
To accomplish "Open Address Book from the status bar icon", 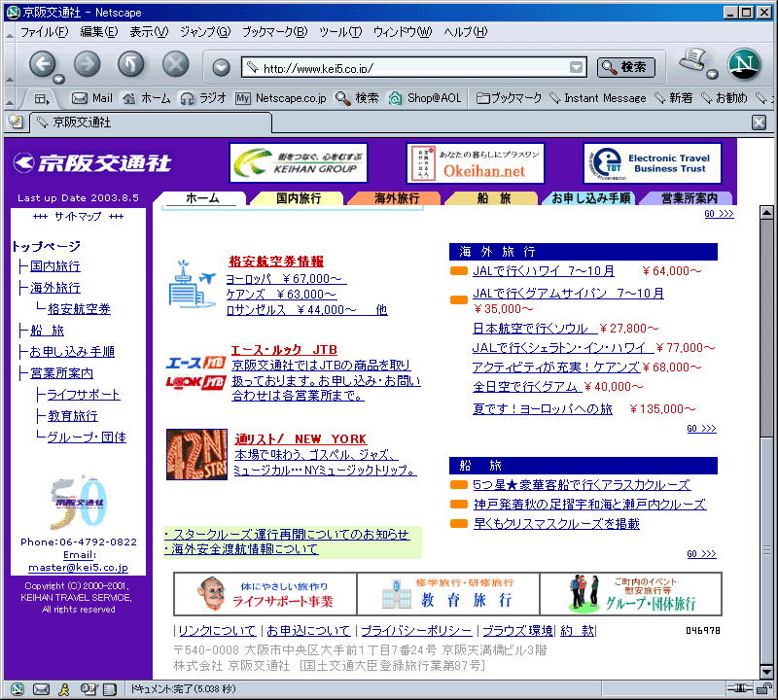I will [109, 689].
